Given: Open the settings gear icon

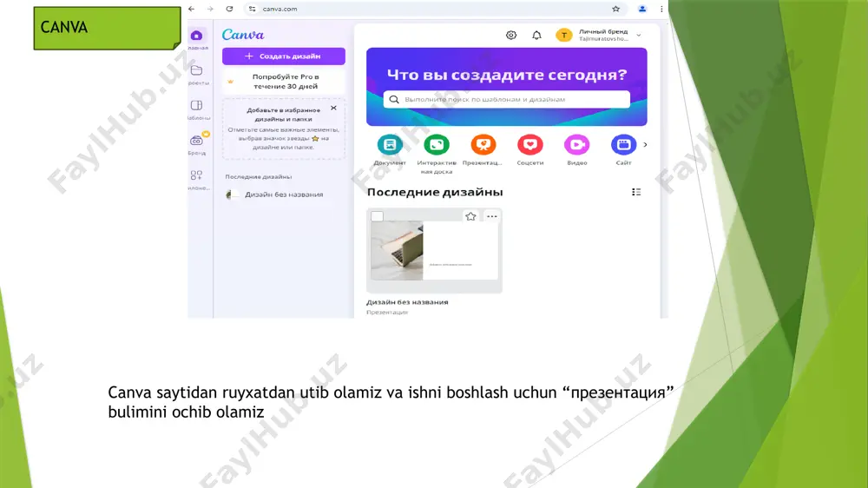Looking at the screenshot, I should pyautogui.click(x=511, y=35).
